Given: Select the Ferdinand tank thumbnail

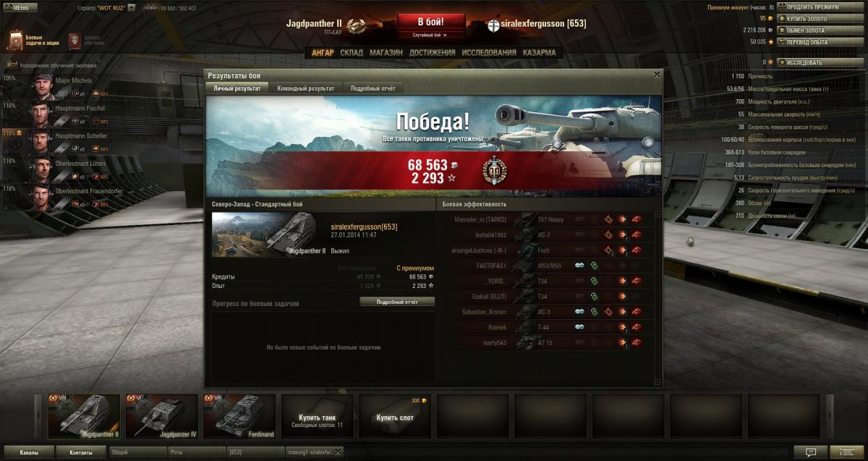Looking at the screenshot, I should tap(241, 417).
